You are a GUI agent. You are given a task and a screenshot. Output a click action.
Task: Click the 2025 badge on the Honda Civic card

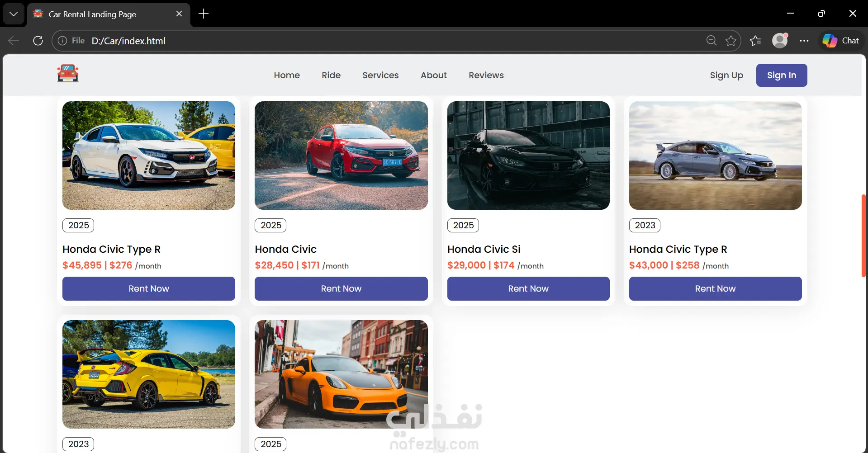[270, 225]
